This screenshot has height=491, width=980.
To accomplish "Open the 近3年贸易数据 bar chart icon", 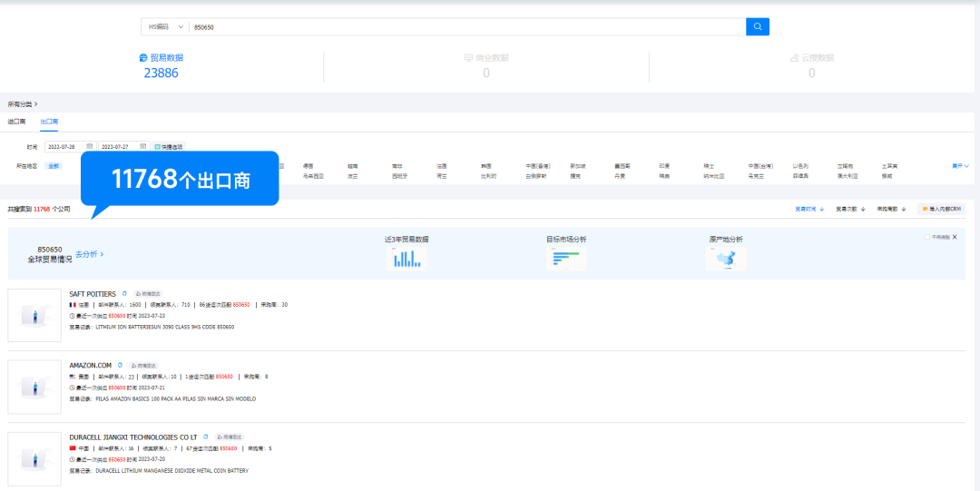I will click(406, 259).
